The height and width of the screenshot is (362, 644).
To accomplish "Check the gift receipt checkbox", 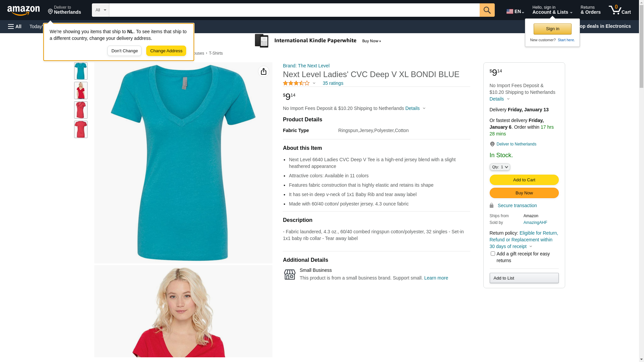I will click(492, 254).
